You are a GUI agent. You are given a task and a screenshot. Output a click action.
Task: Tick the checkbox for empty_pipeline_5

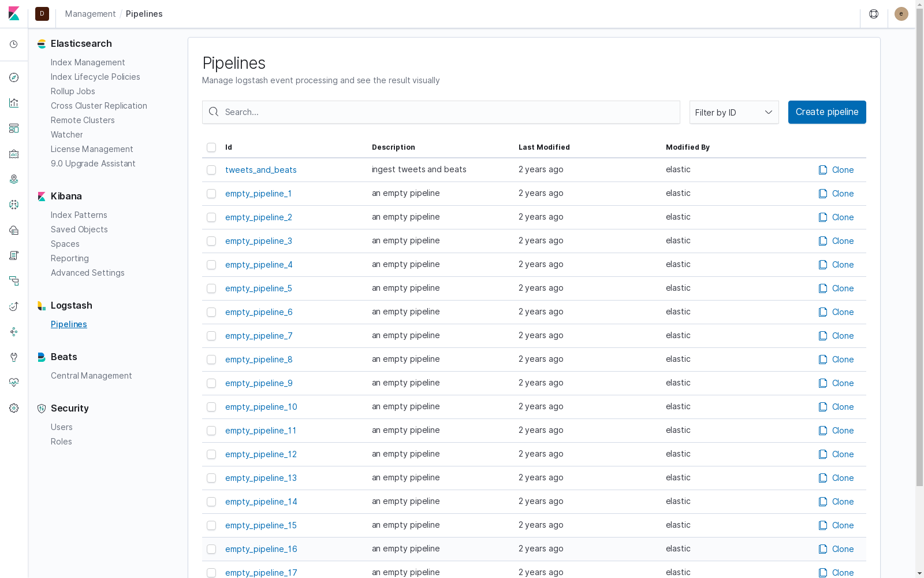[x=211, y=288]
